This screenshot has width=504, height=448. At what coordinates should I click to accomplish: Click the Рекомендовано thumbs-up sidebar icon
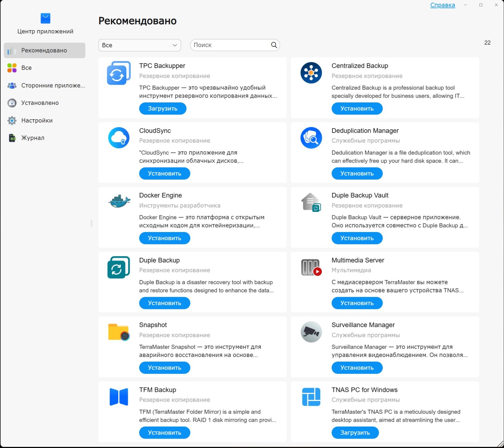click(12, 50)
